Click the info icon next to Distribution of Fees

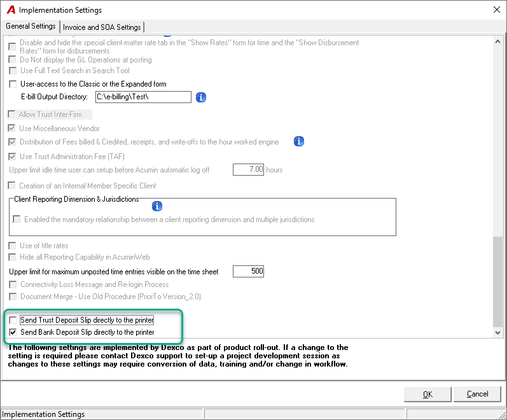[299, 141]
